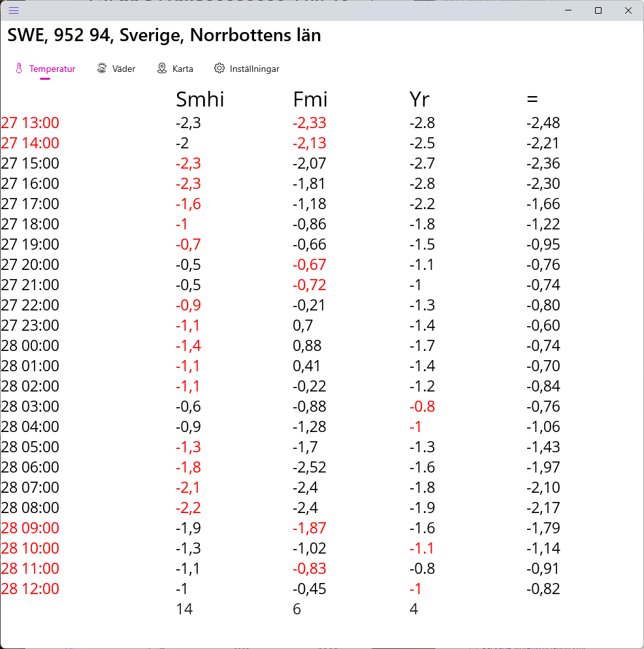Select the time row 27 18:00
This screenshot has width=644, height=649.
[30, 224]
